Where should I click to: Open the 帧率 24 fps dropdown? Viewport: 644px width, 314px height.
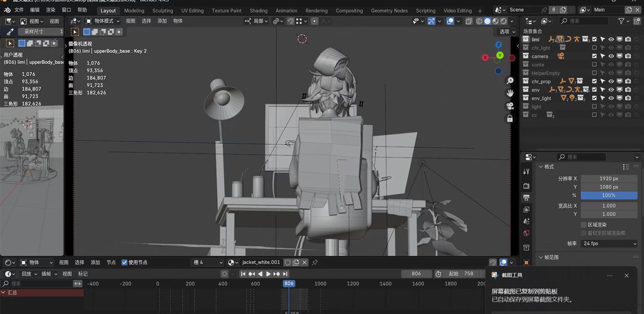click(x=609, y=243)
